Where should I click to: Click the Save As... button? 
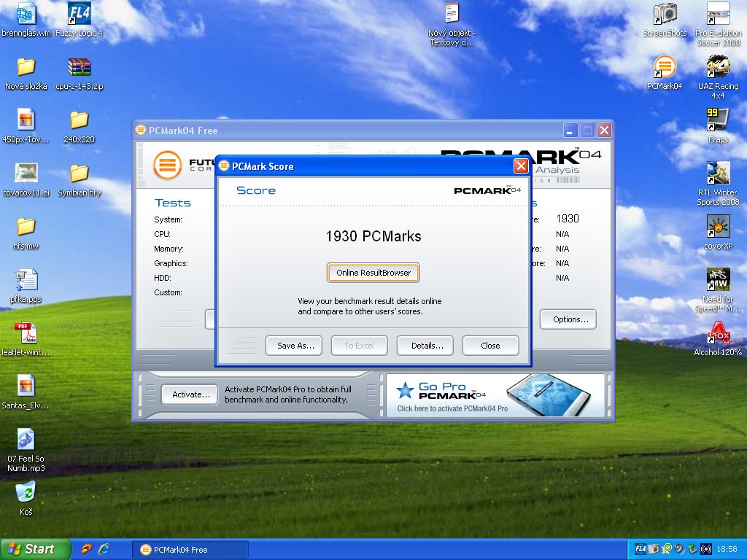(x=294, y=346)
